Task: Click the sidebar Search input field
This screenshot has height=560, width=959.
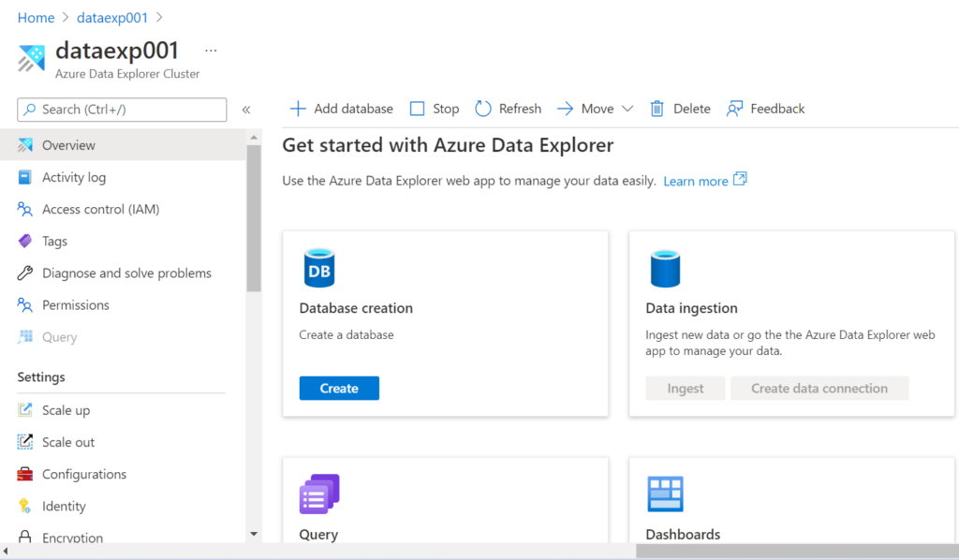Action: click(x=122, y=110)
